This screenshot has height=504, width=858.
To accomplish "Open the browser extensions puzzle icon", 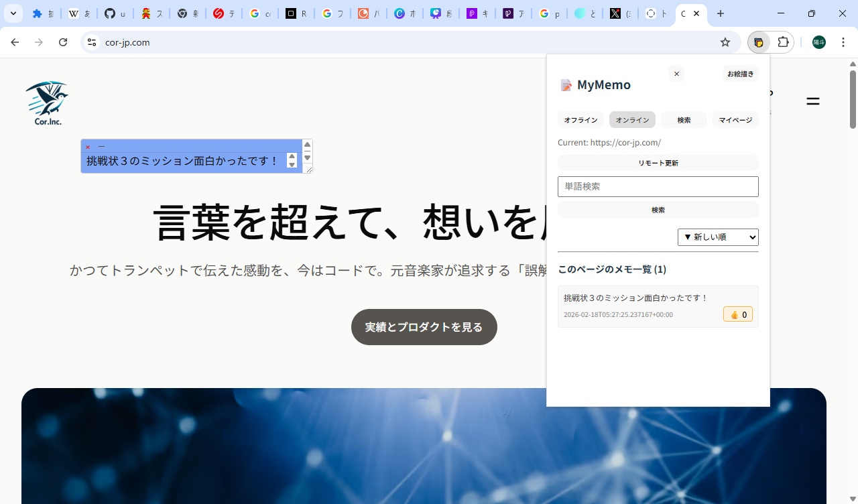I will coord(783,42).
